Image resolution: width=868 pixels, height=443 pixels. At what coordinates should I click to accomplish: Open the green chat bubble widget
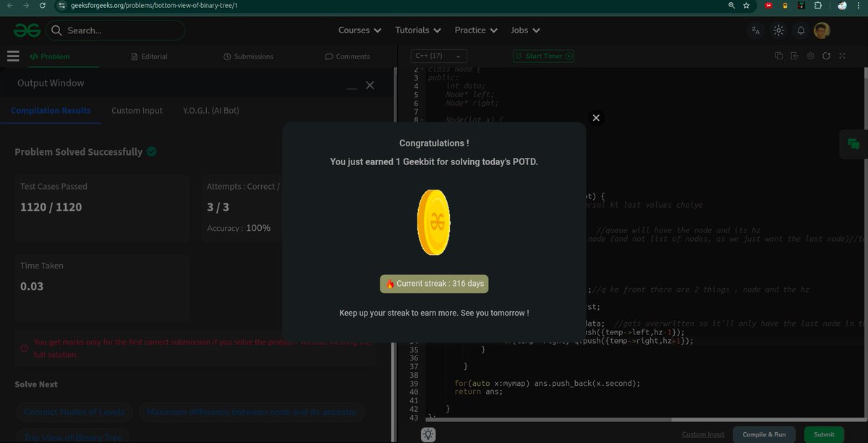[854, 144]
